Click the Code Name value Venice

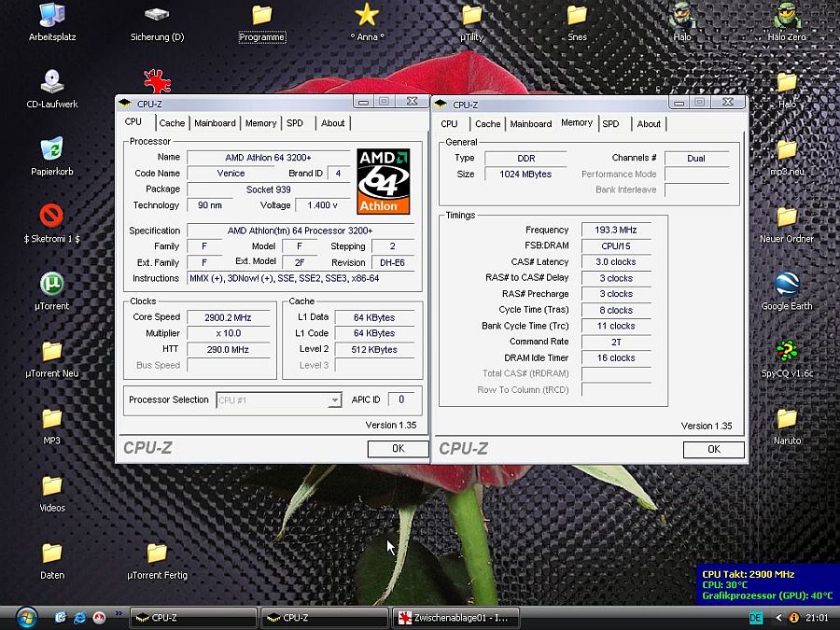pos(231,173)
